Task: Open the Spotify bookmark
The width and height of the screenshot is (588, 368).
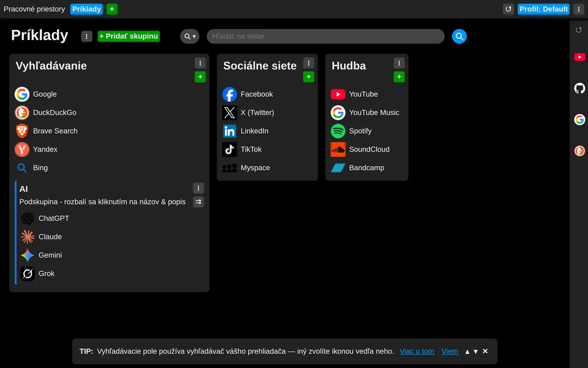Action: (360, 131)
